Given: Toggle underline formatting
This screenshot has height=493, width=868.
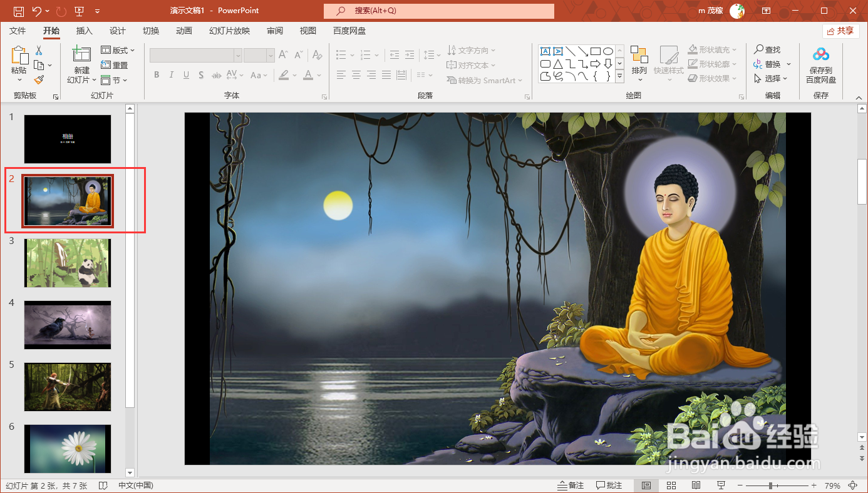Looking at the screenshot, I should click(185, 74).
